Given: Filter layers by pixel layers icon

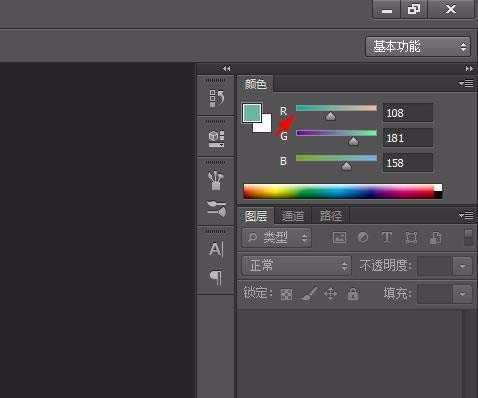Looking at the screenshot, I should click(x=339, y=238).
